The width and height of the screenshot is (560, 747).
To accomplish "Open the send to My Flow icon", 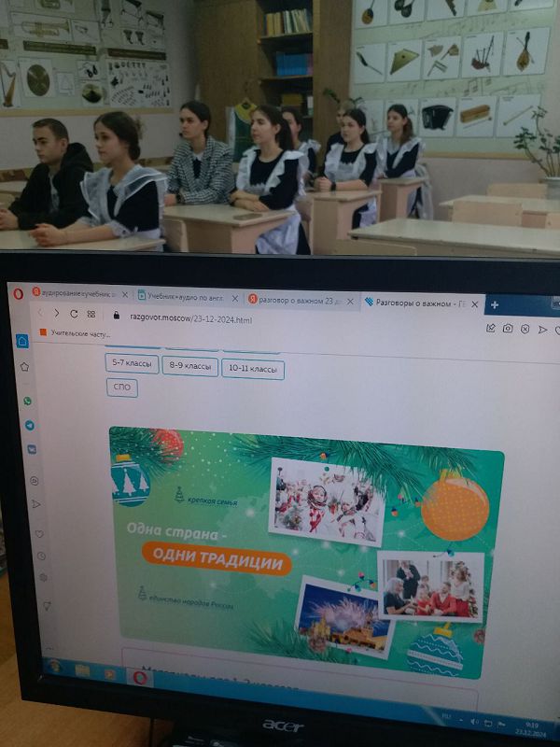I will [x=542, y=330].
